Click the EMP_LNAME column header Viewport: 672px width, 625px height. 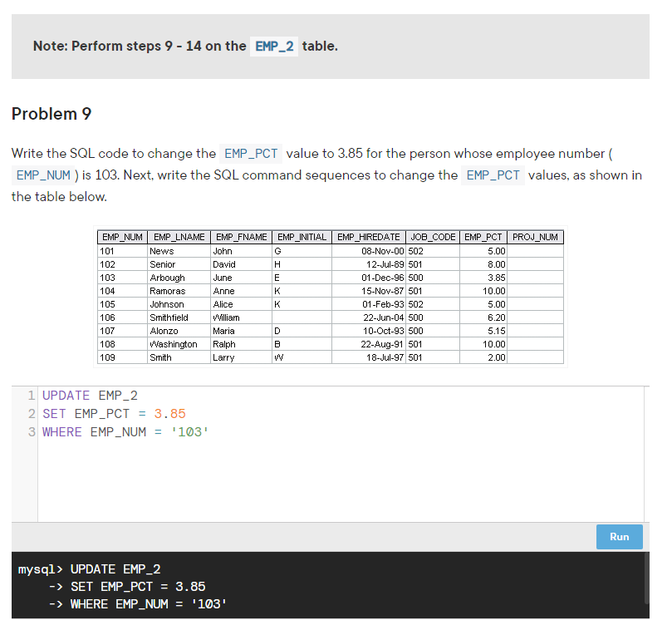coord(179,237)
